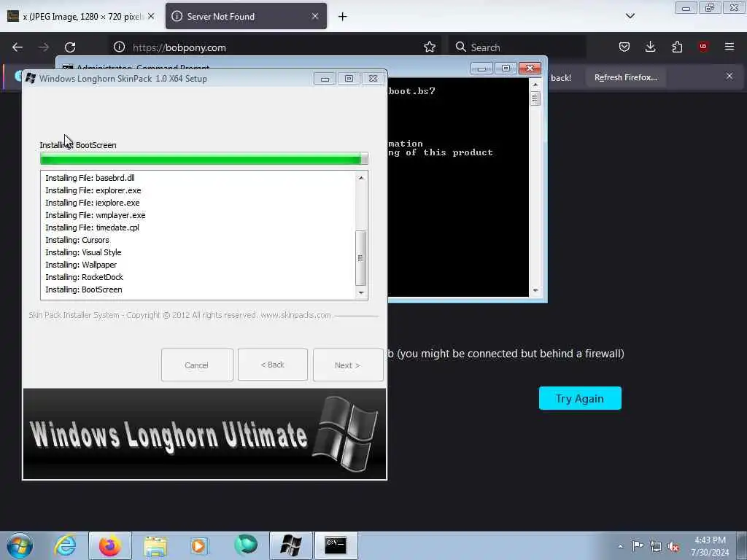
Task: Close the Command Prompt window
Action: (530, 68)
